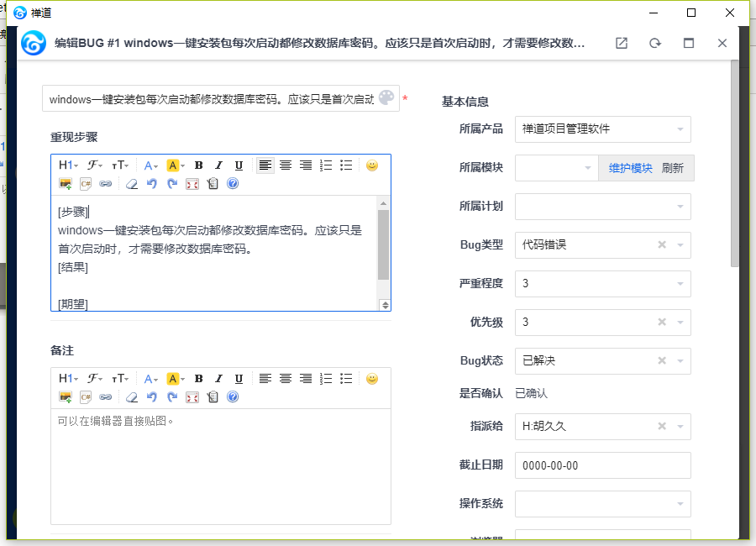Click the 维护模块 link

(630, 168)
